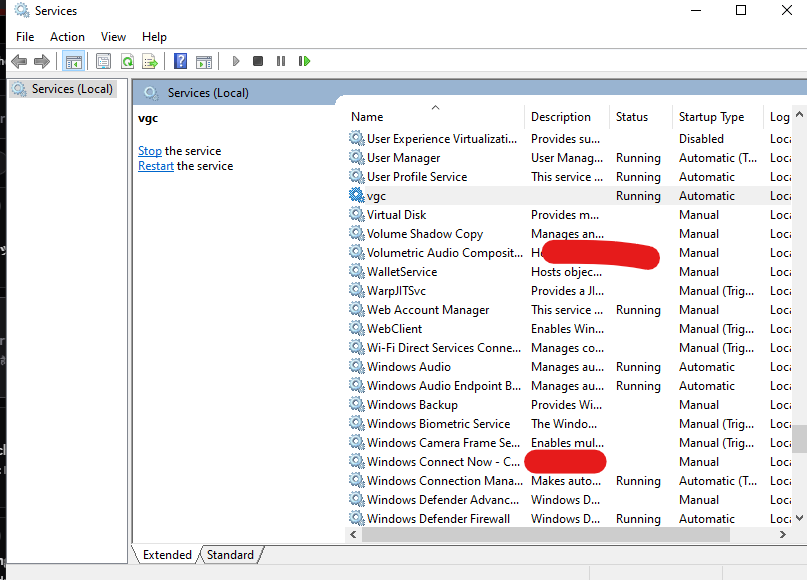Click vertical scrollbar down arrow

799,518
